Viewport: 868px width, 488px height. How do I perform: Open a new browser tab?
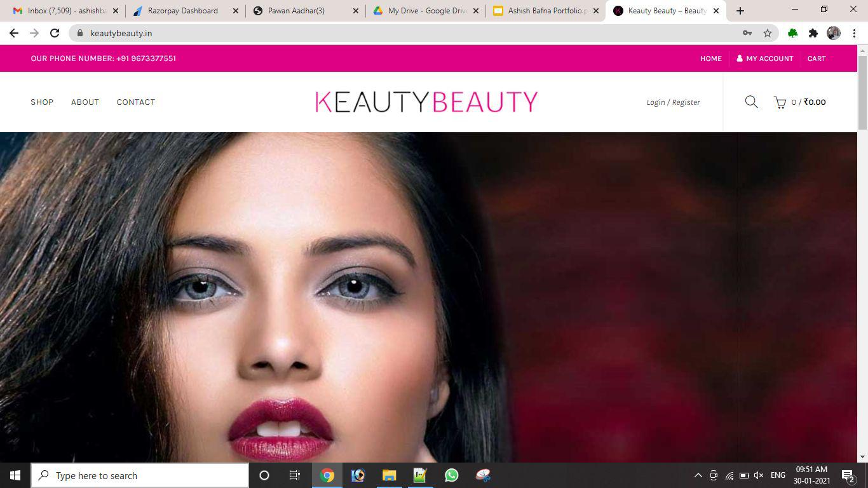[740, 11]
